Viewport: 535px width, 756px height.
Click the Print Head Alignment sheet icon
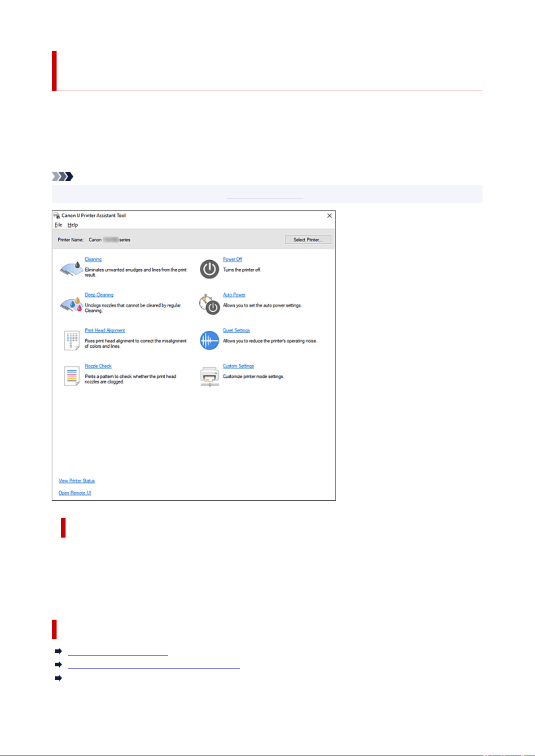point(72,341)
